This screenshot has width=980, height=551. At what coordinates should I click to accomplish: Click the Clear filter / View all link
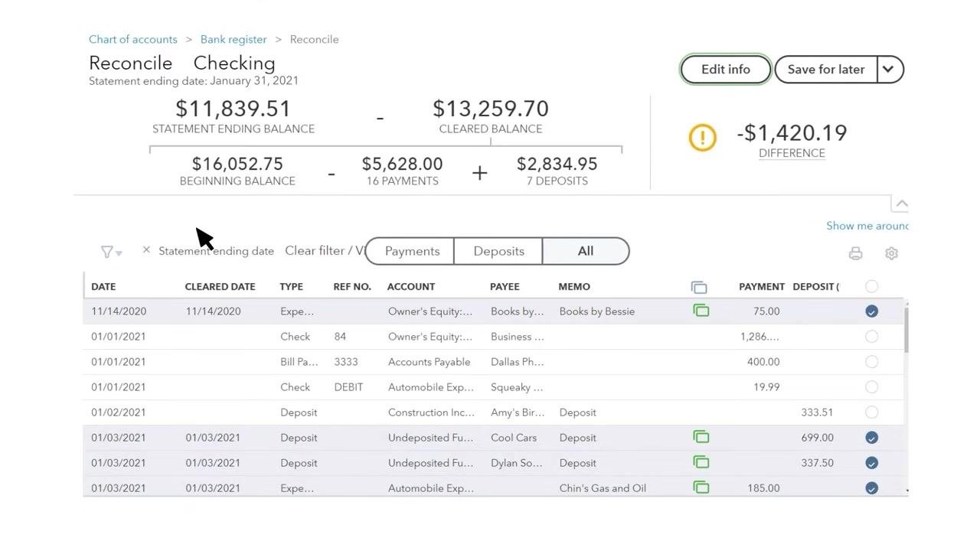tap(325, 250)
